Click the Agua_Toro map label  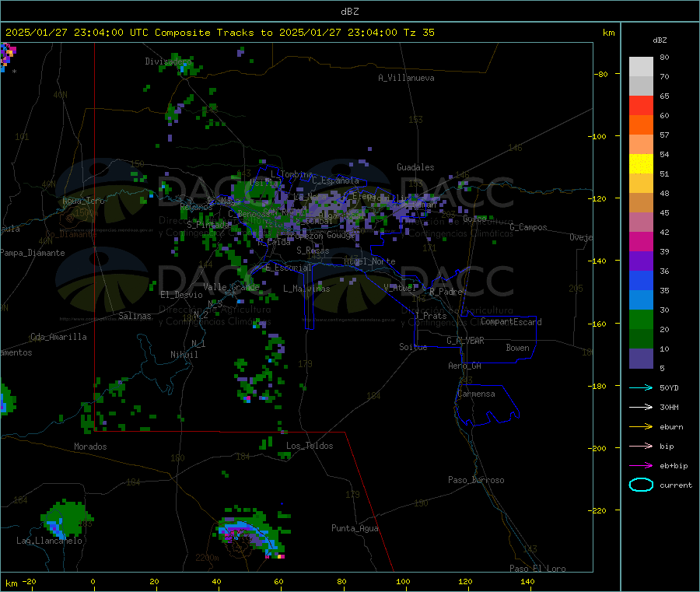pos(83,201)
